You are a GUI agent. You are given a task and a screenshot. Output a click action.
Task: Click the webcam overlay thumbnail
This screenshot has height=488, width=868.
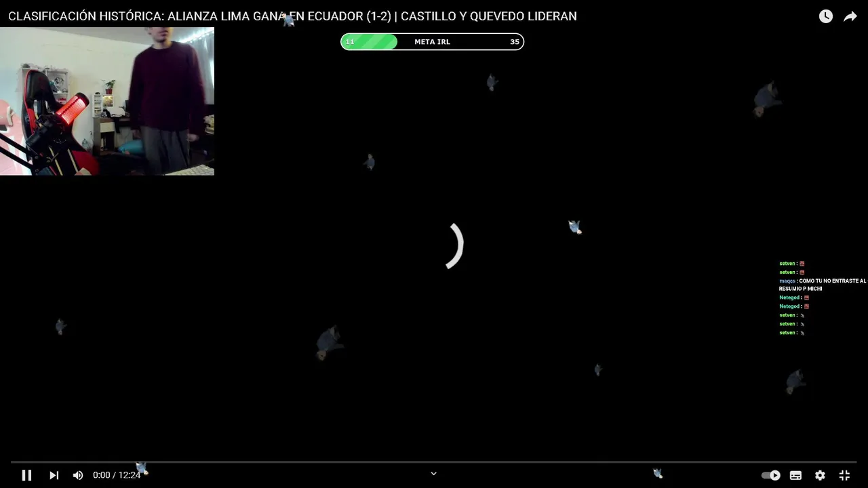coord(107,101)
